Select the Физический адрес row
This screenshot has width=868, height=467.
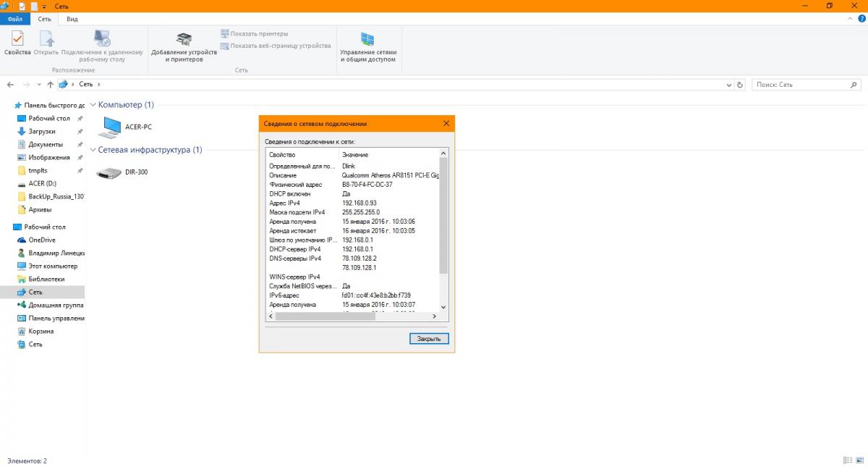coord(352,185)
